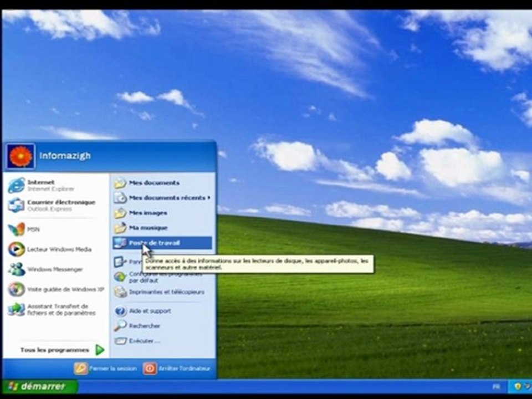Click the Mes documents récents icon
This screenshot has width=532, height=399.
coord(120,198)
